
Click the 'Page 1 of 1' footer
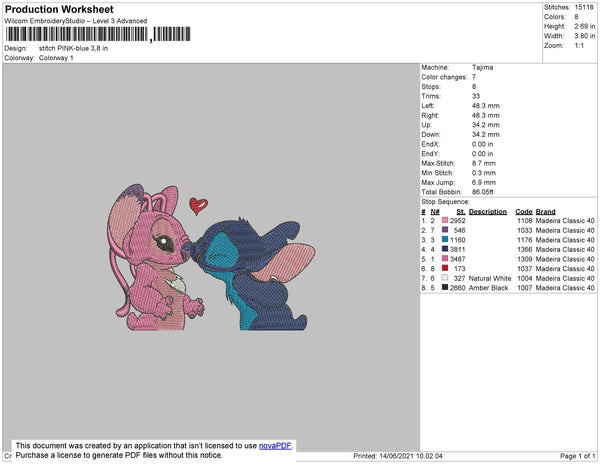tap(578, 456)
